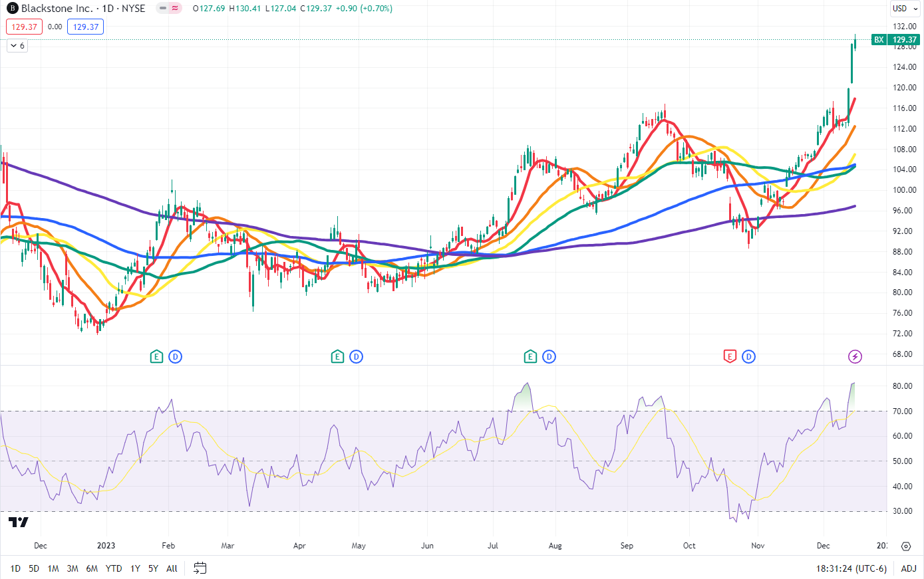Click the L127.04 low value in header
The height and width of the screenshot is (579, 924).
pyautogui.click(x=281, y=9)
